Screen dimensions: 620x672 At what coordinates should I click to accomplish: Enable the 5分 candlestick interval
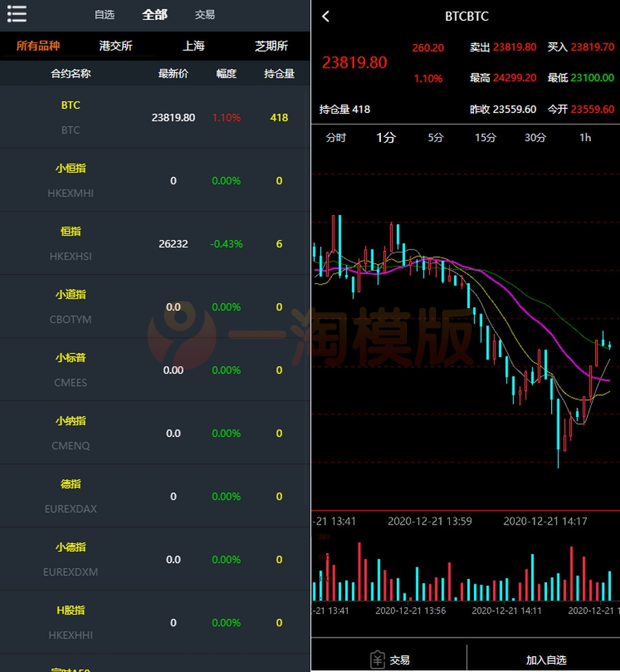click(435, 138)
